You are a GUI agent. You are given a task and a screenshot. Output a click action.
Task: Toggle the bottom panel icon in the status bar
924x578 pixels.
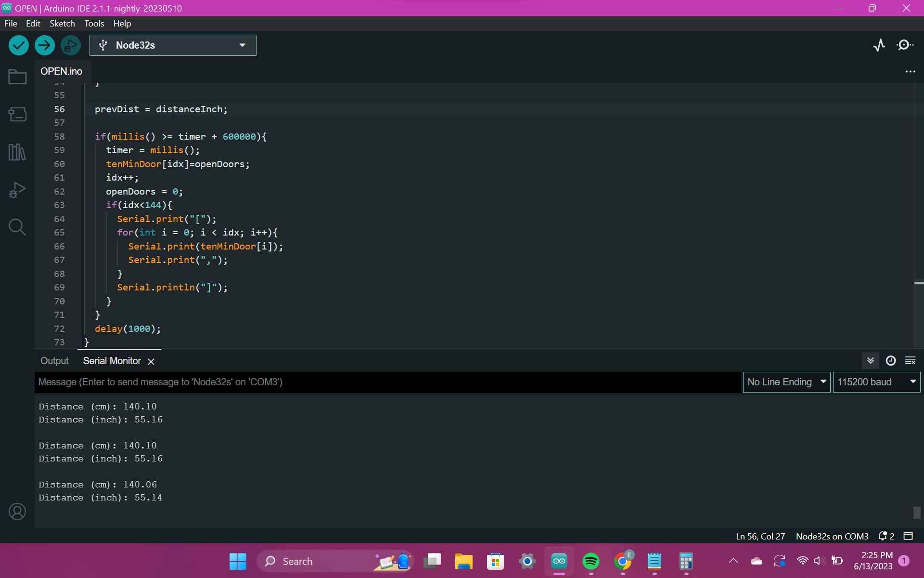[908, 536]
